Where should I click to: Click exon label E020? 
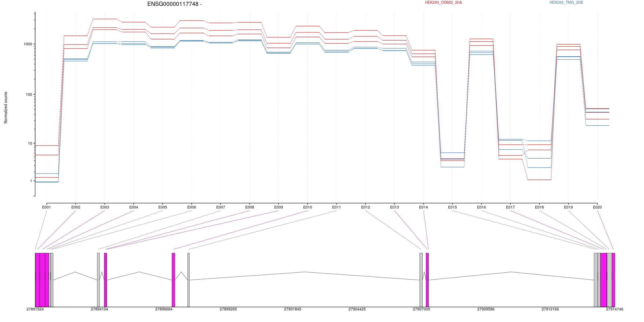(597, 207)
